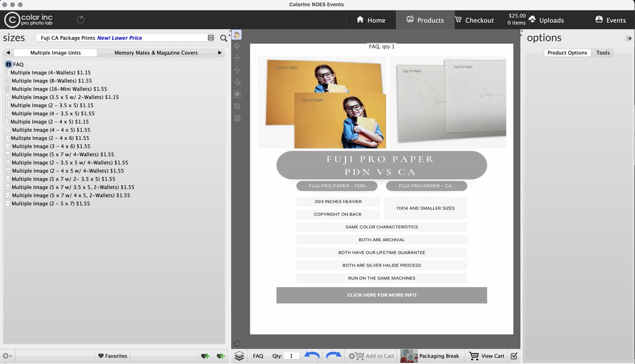
Task: Click View Cart
Action: pos(487,356)
